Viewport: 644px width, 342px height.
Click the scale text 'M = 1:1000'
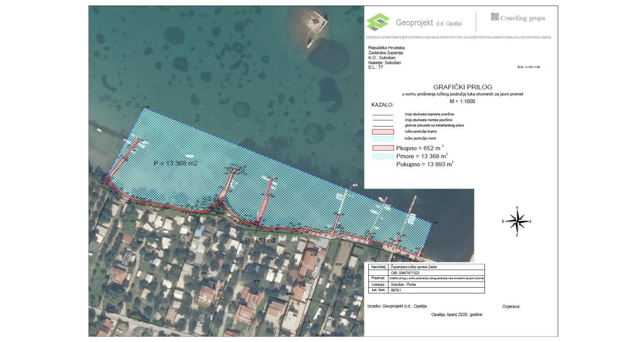pyautogui.click(x=462, y=101)
